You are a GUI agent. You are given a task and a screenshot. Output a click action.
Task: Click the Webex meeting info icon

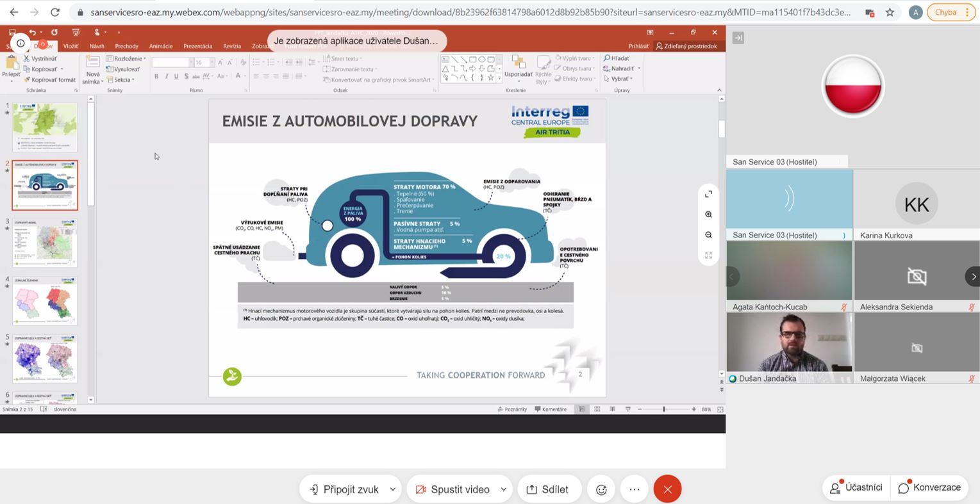tap(21, 44)
